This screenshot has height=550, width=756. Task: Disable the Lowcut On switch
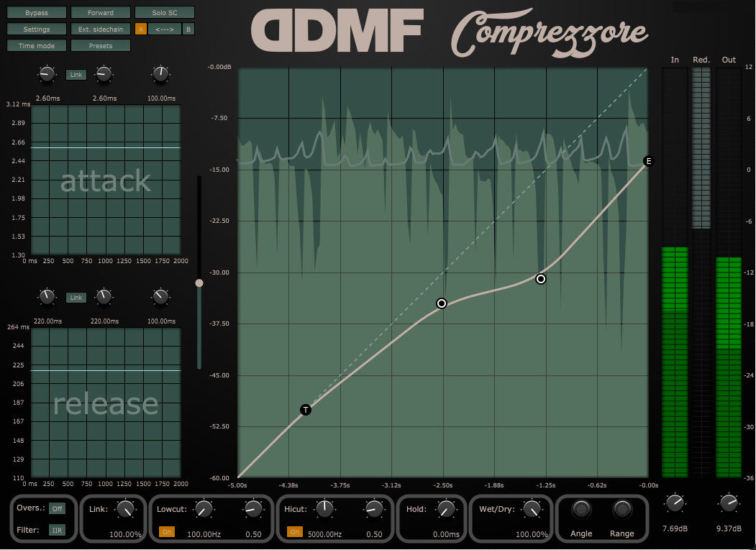(166, 532)
